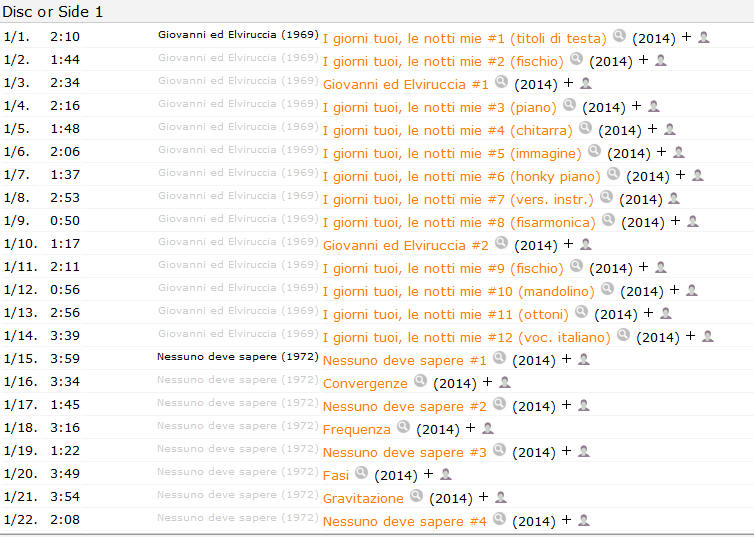Click magnifier icon beside #5 (immagine) track
Viewport: 754px width, 537px height.
(x=594, y=151)
